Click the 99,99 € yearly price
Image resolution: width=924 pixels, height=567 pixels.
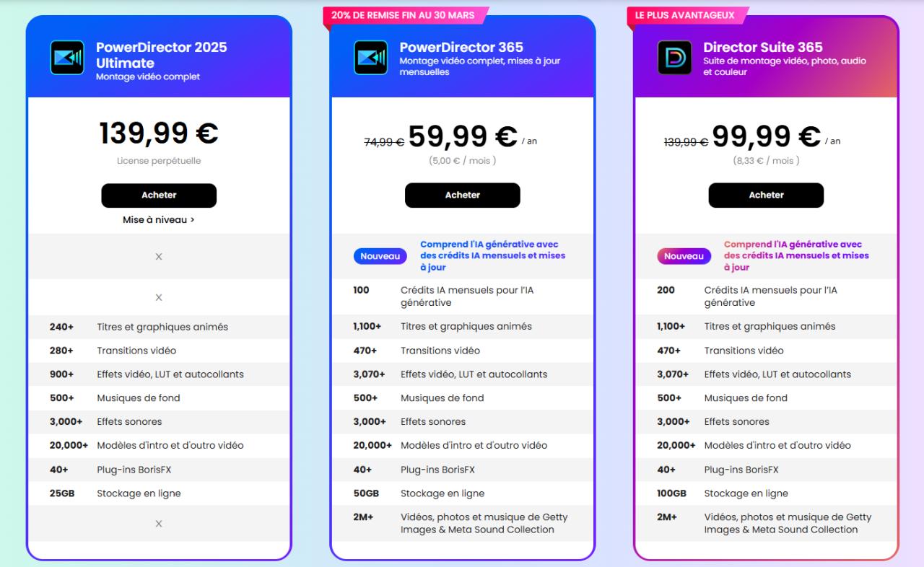[766, 136]
